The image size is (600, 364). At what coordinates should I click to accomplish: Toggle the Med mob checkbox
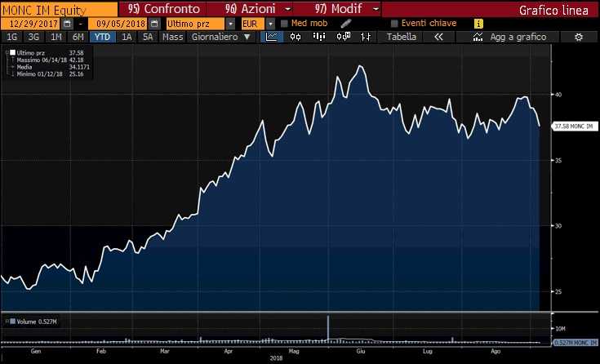(x=284, y=24)
